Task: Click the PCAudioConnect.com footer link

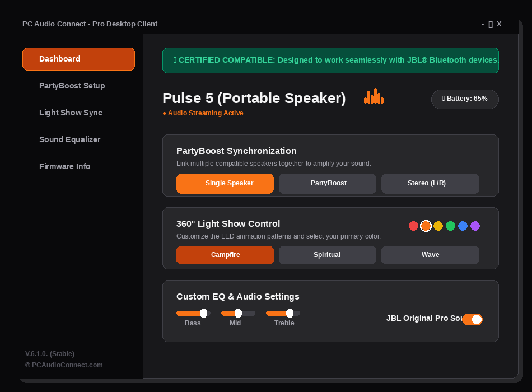Action: pos(64,365)
